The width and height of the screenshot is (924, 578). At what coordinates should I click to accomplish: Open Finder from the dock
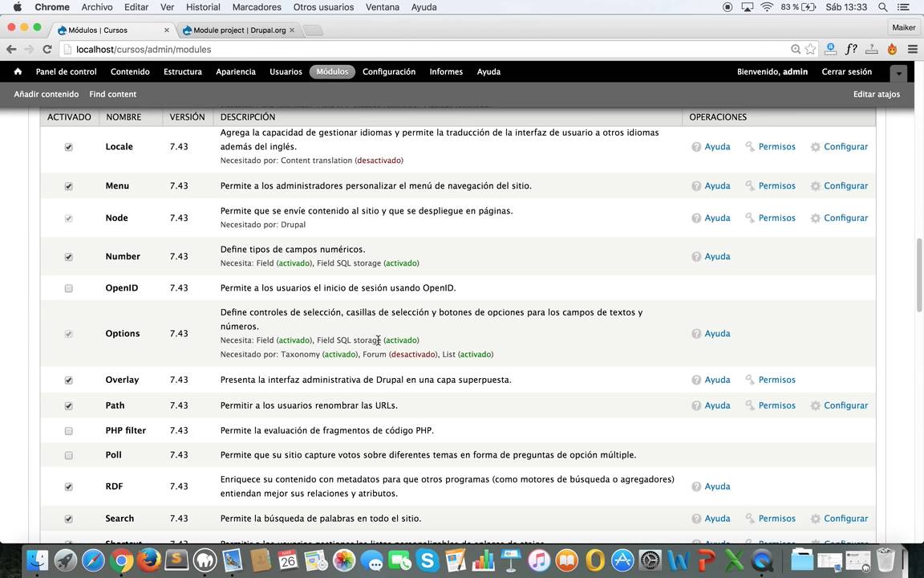pyautogui.click(x=38, y=560)
